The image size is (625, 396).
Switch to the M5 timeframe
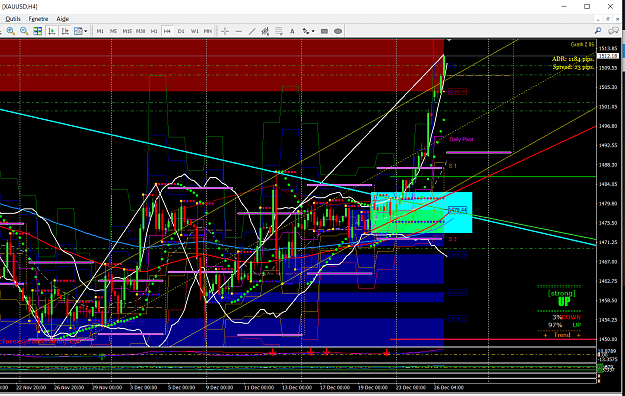point(114,31)
